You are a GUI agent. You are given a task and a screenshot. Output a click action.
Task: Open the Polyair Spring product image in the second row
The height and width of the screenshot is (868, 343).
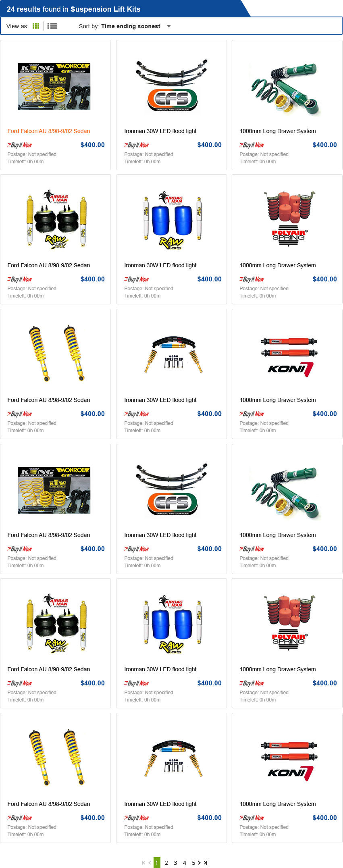click(289, 219)
